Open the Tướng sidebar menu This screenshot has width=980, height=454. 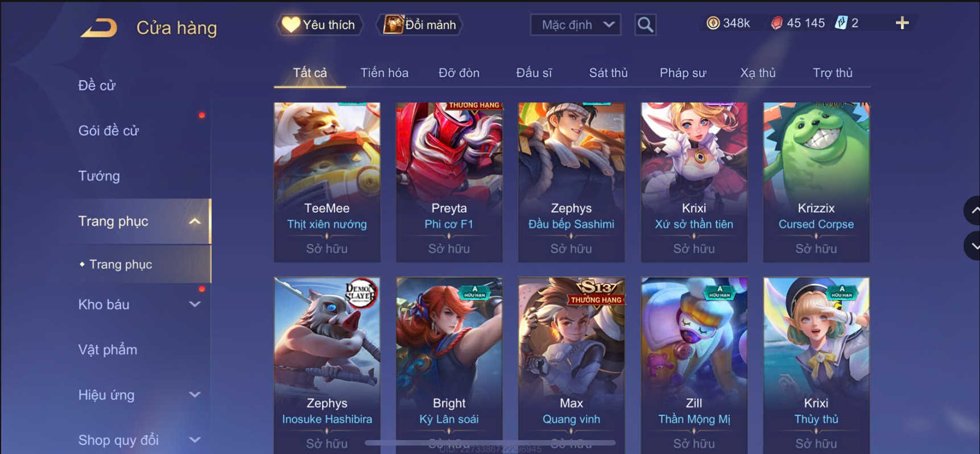coord(99,176)
